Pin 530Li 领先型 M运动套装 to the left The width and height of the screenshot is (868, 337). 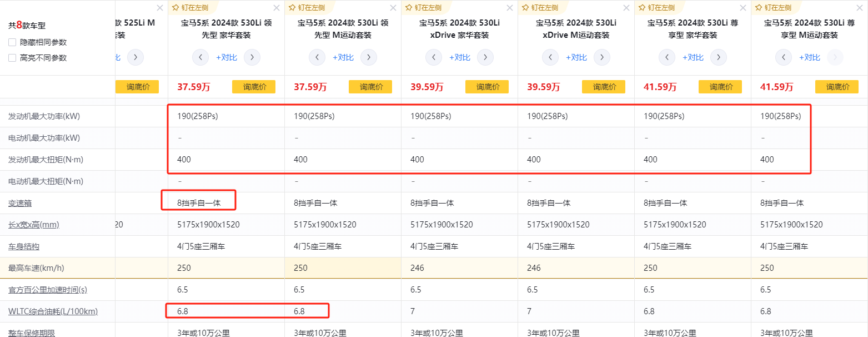tap(307, 7)
